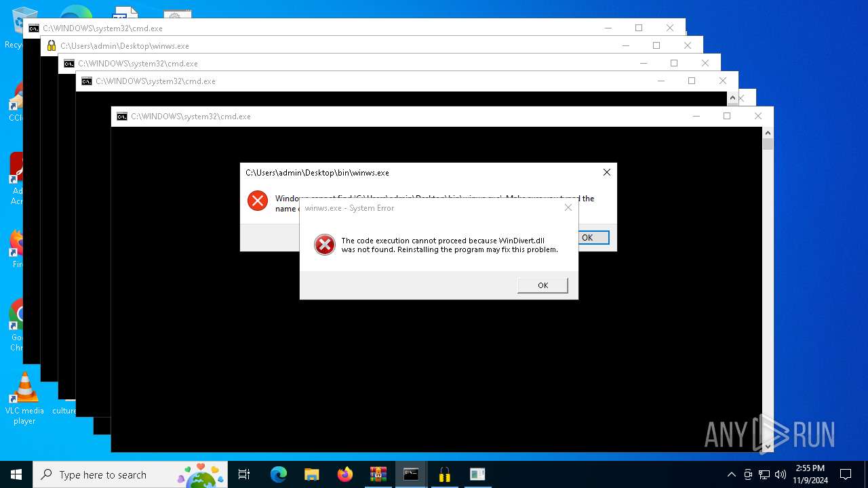The image size is (868, 488).
Task: Close the fourth cmd.exe window
Action: coord(723,81)
